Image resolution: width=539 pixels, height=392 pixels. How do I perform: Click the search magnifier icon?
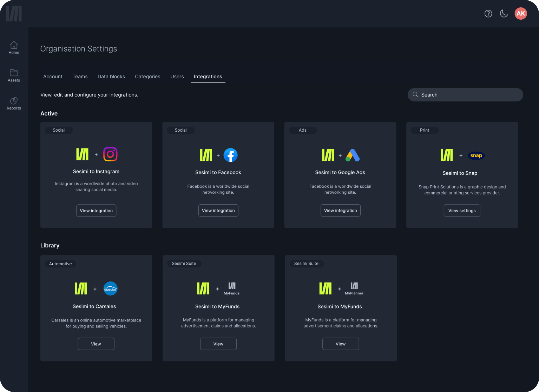[415, 95]
